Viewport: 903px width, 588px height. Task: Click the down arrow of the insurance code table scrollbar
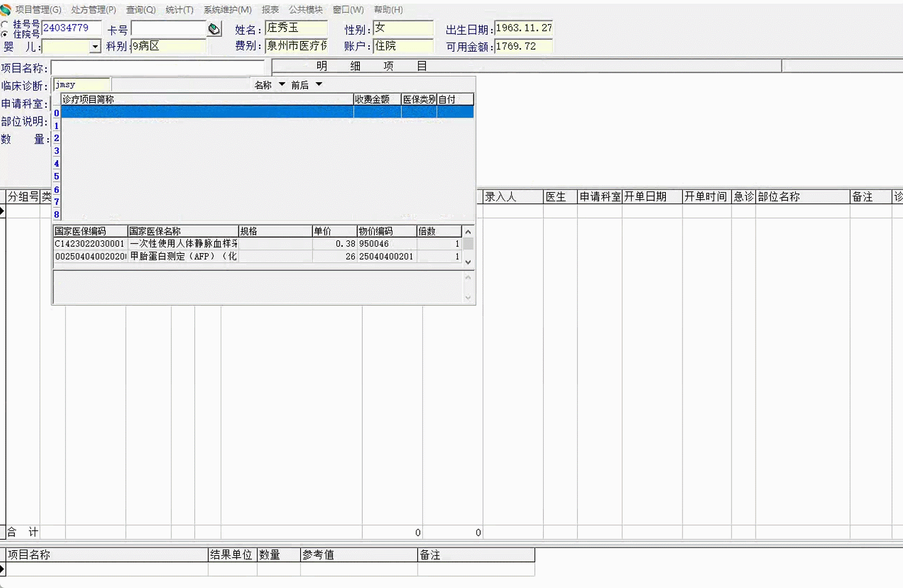pos(468,262)
